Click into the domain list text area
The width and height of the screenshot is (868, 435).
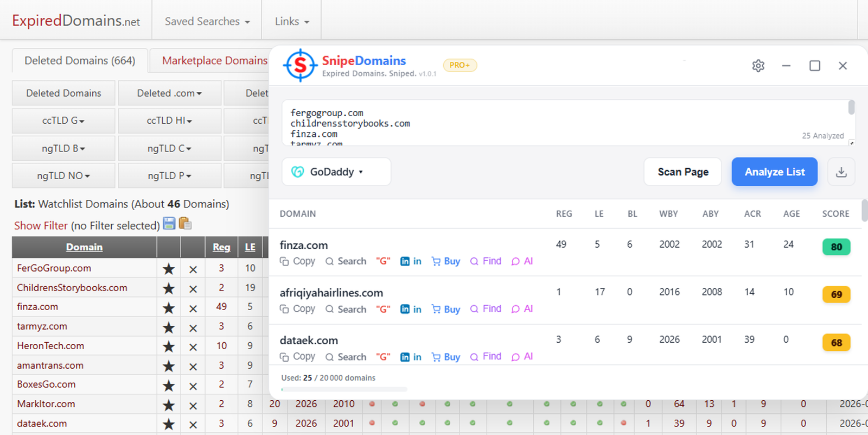point(564,123)
